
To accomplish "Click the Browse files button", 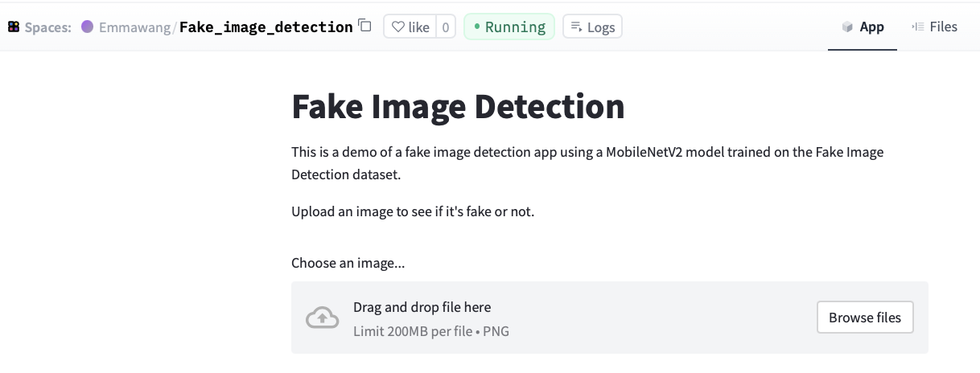I will click(865, 318).
